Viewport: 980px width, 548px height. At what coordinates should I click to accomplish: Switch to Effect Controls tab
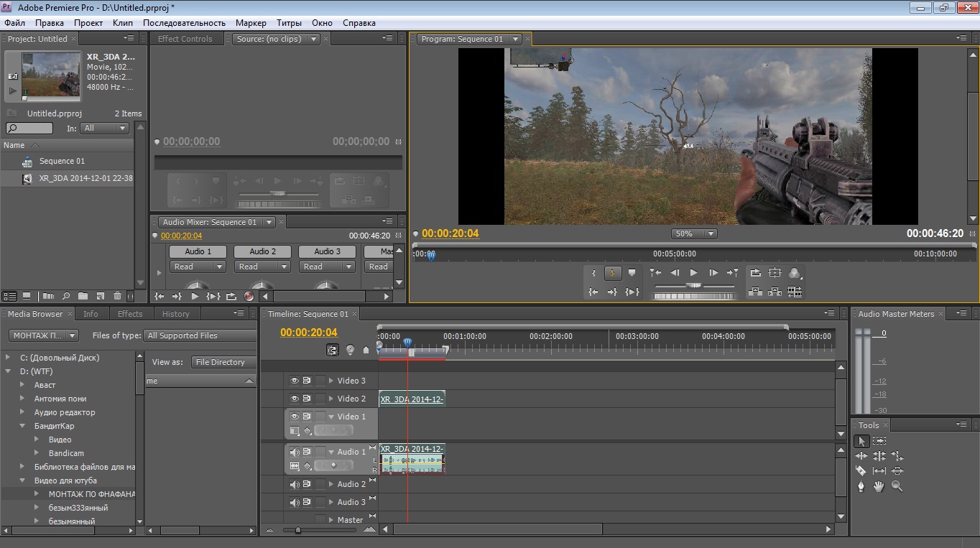(185, 39)
